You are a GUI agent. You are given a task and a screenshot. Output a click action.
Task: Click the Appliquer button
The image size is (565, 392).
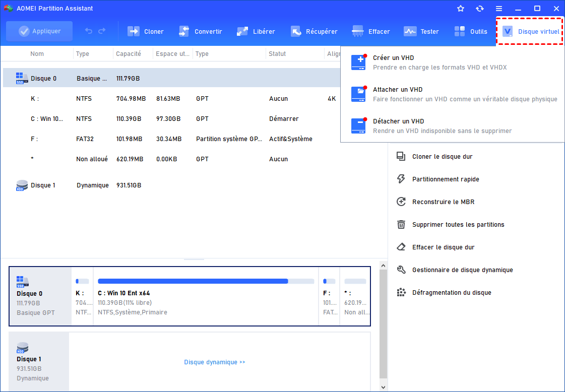(39, 31)
